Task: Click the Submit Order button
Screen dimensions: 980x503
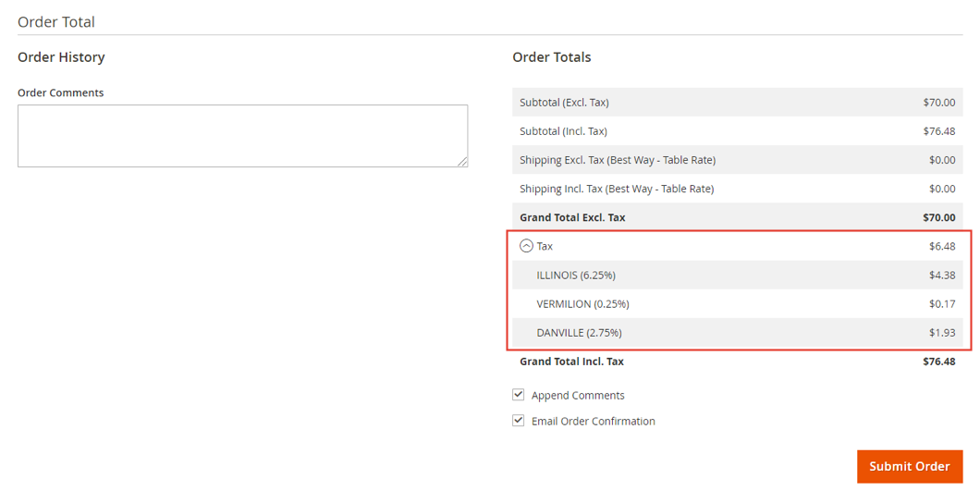Action: pyautogui.click(x=910, y=466)
